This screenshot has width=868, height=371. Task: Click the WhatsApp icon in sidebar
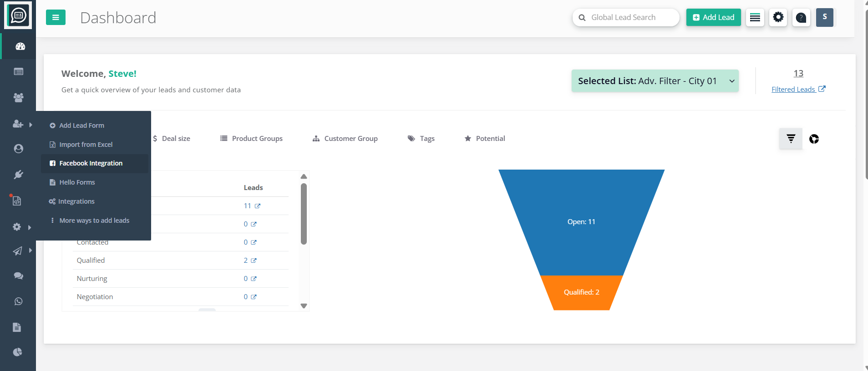[18, 301]
